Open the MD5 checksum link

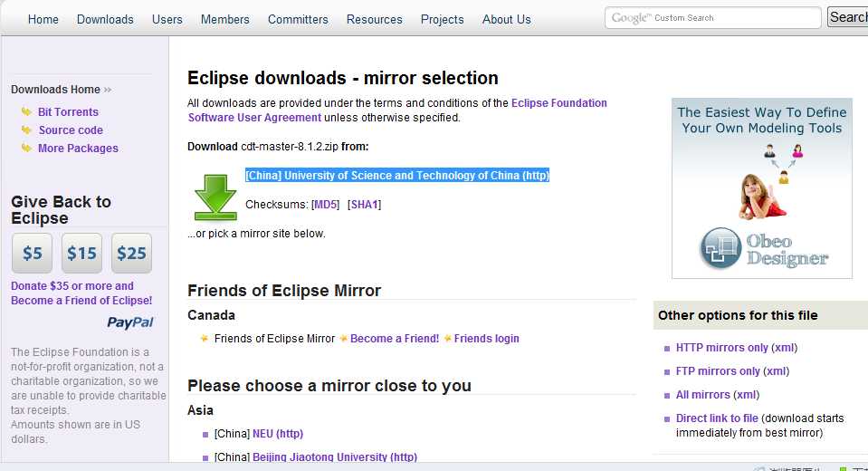coord(326,205)
